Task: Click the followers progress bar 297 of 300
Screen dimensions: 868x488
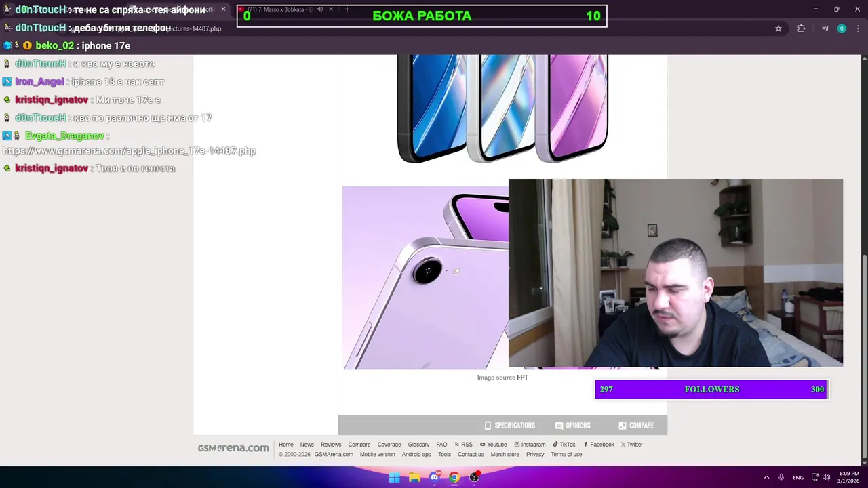Action: (711, 389)
